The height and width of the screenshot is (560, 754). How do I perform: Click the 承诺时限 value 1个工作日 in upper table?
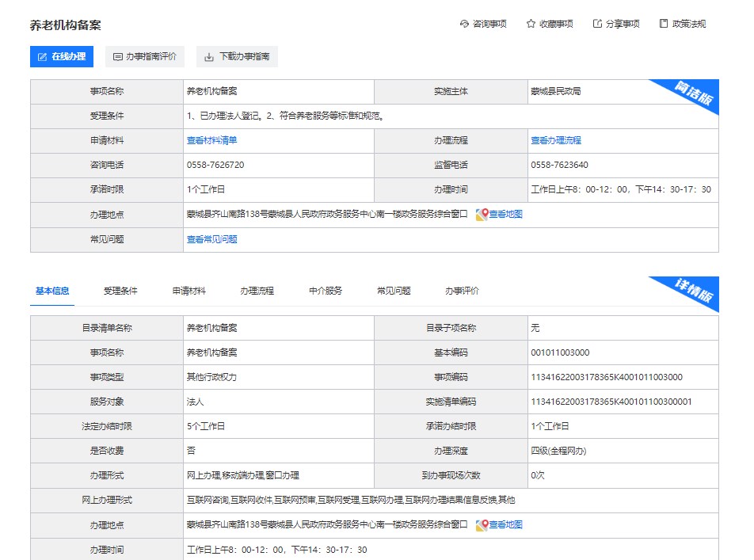205,189
